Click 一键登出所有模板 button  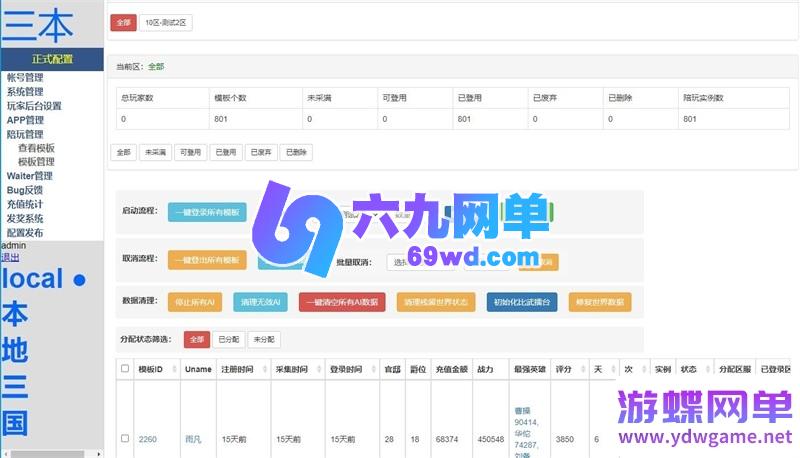coord(207,260)
